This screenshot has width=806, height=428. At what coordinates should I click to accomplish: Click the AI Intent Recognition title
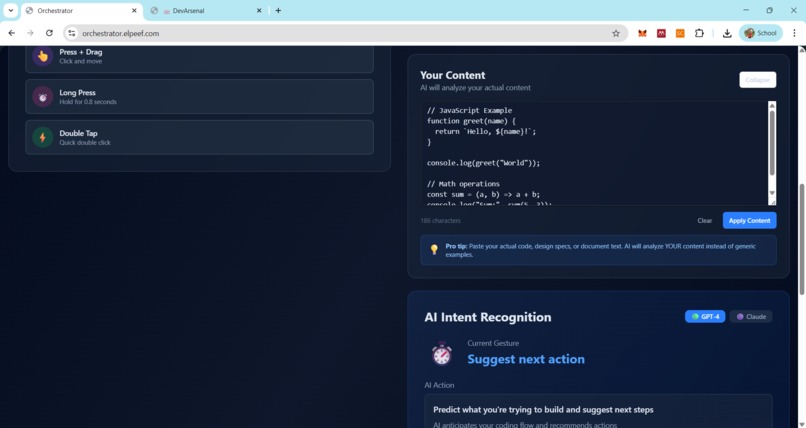tap(488, 317)
